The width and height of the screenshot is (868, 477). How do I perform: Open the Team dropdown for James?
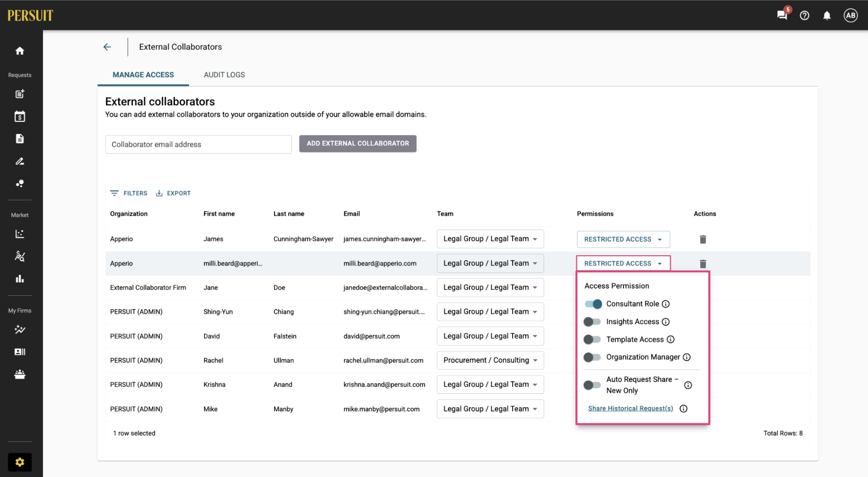[x=490, y=239]
